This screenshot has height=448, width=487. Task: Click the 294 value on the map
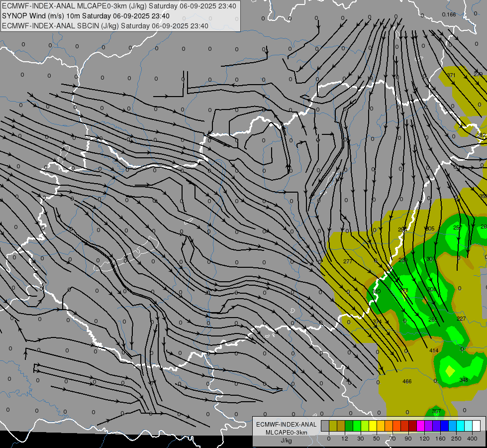[x=402, y=229]
